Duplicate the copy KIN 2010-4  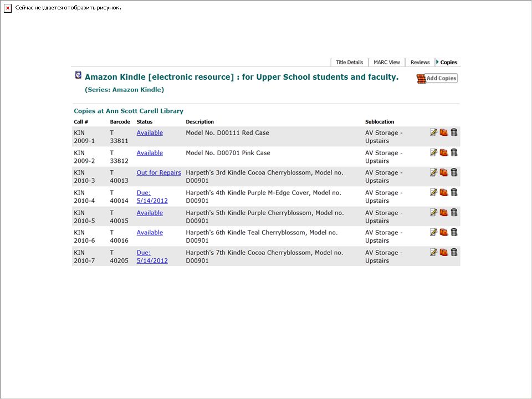click(x=443, y=192)
